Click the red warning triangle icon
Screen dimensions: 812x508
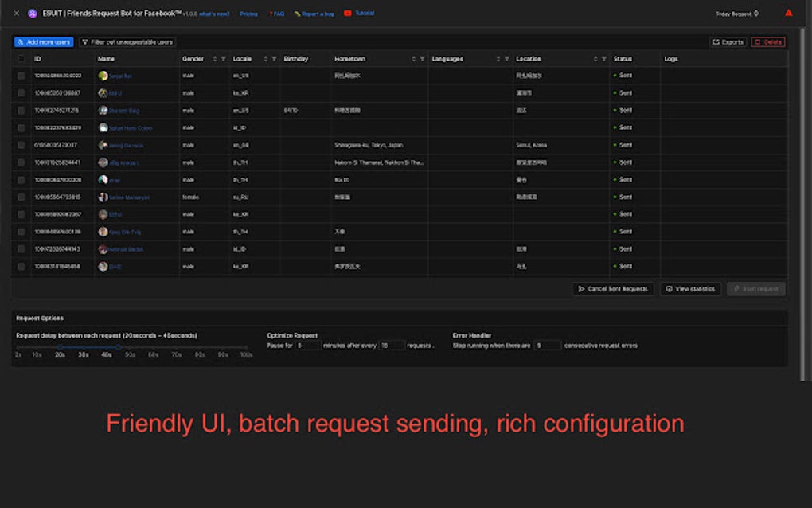[787, 13]
